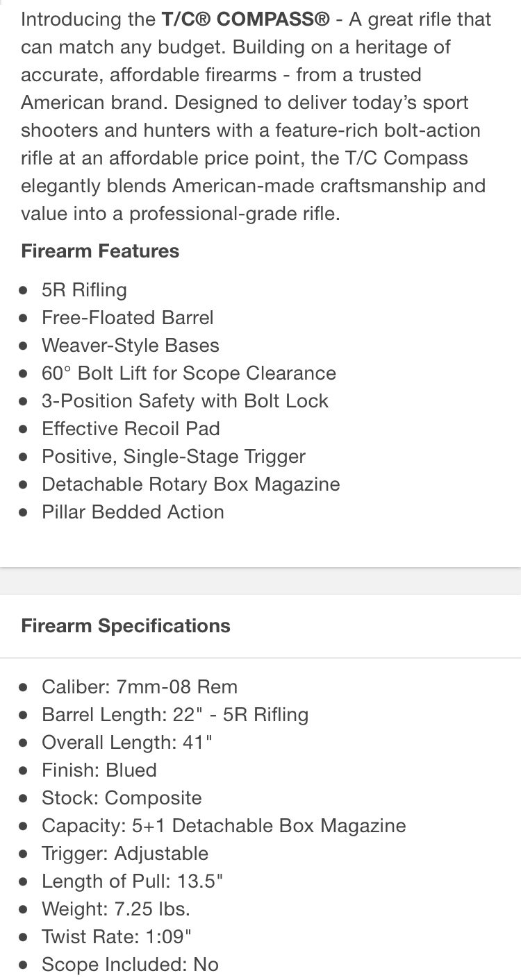
Task: Select 3-Position Safety with Bolt Lock
Action: coord(185,401)
